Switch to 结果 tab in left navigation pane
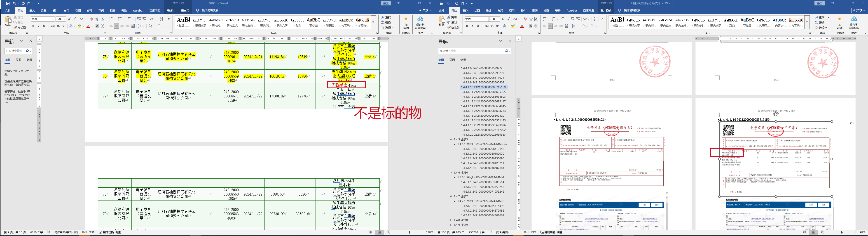The width and height of the screenshot is (868, 236). coord(30,60)
